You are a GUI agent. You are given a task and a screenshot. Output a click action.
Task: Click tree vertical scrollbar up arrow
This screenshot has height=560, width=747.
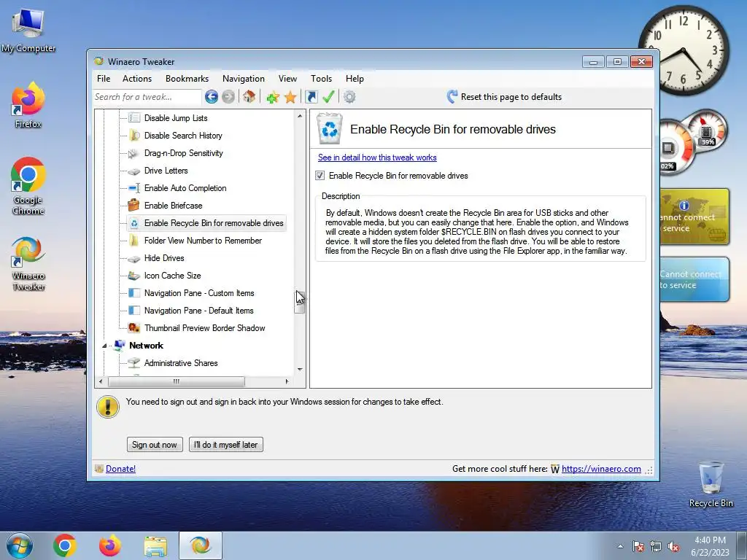[x=300, y=116]
